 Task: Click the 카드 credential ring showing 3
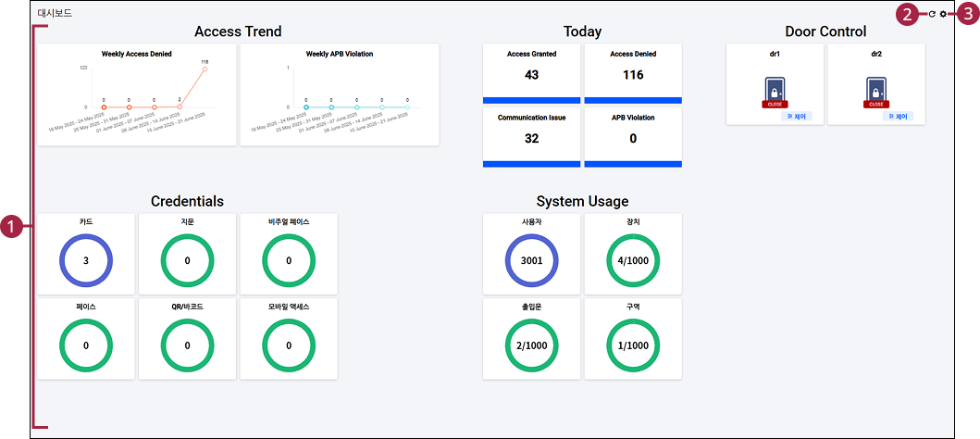coord(86,260)
